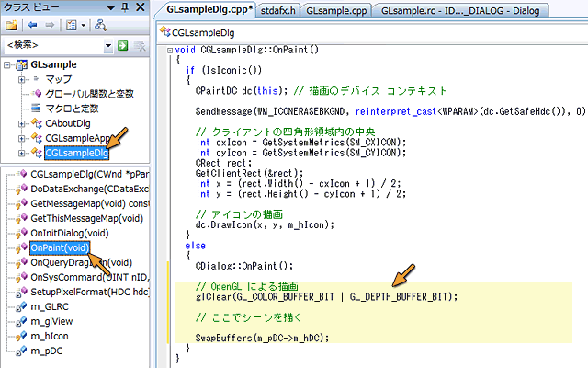Click the dc.DrawIcon(x, y, m_hIcon) line

(265, 224)
